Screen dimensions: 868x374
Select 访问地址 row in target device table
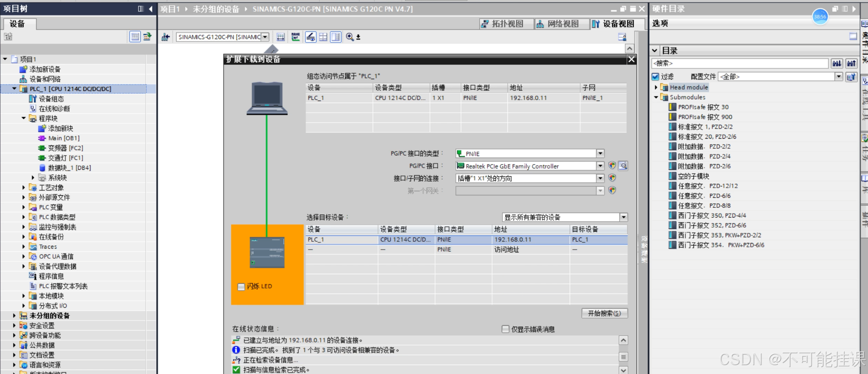click(x=467, y=250)
